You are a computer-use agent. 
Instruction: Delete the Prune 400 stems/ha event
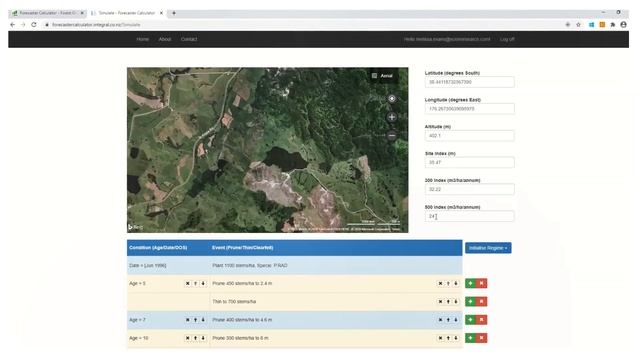coord(440,320)
